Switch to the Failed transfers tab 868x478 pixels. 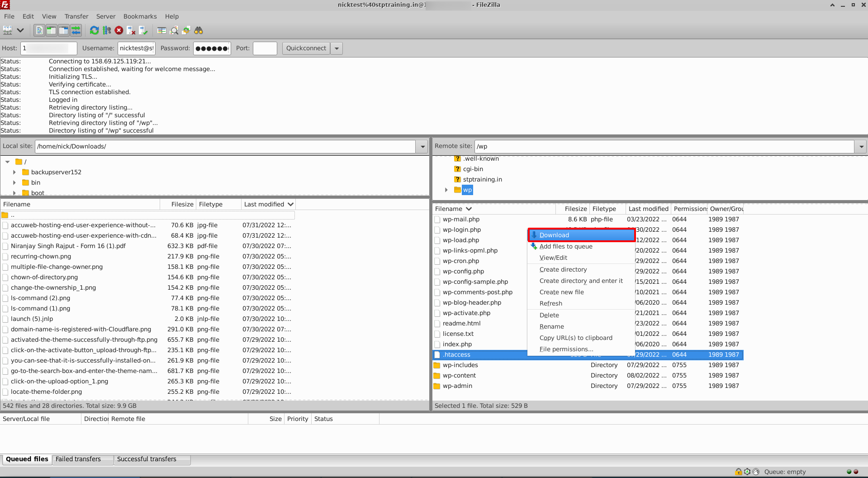(x=83, y=459)
